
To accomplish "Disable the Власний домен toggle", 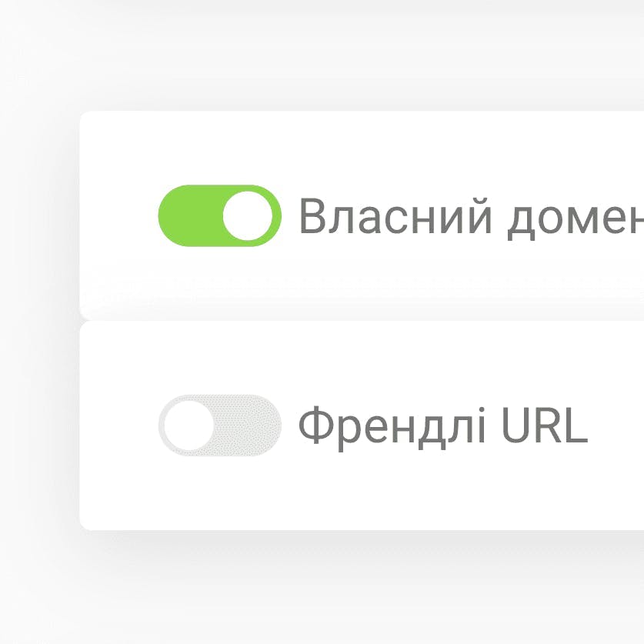I will click(219, 215).
